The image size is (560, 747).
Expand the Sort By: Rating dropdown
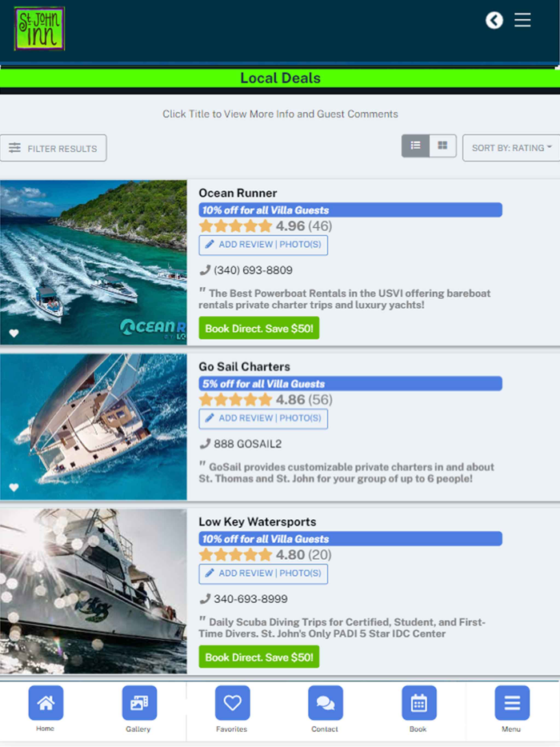[511, 148]
